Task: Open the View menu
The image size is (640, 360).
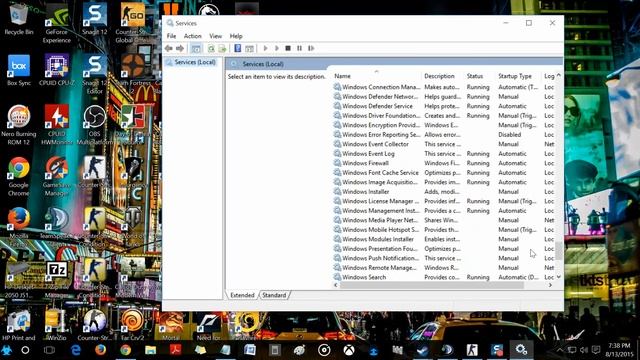Action: [x=216, y=36]
